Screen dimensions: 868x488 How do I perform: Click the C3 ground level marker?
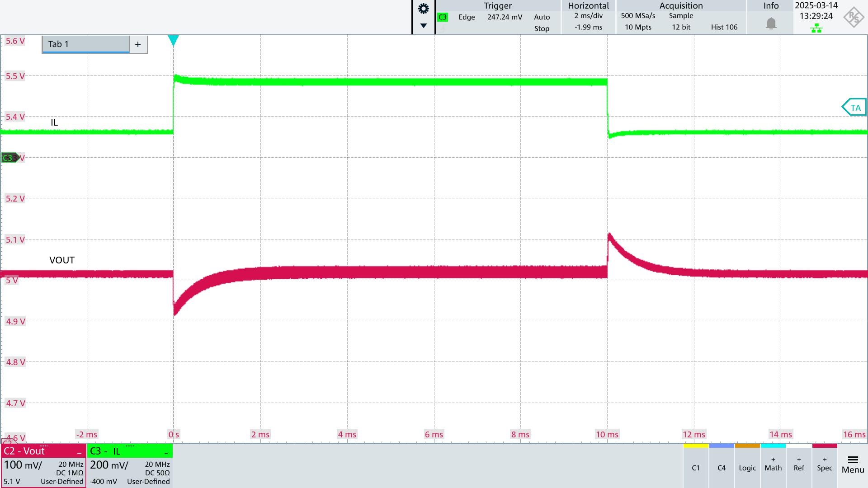(x=9, y=158)
